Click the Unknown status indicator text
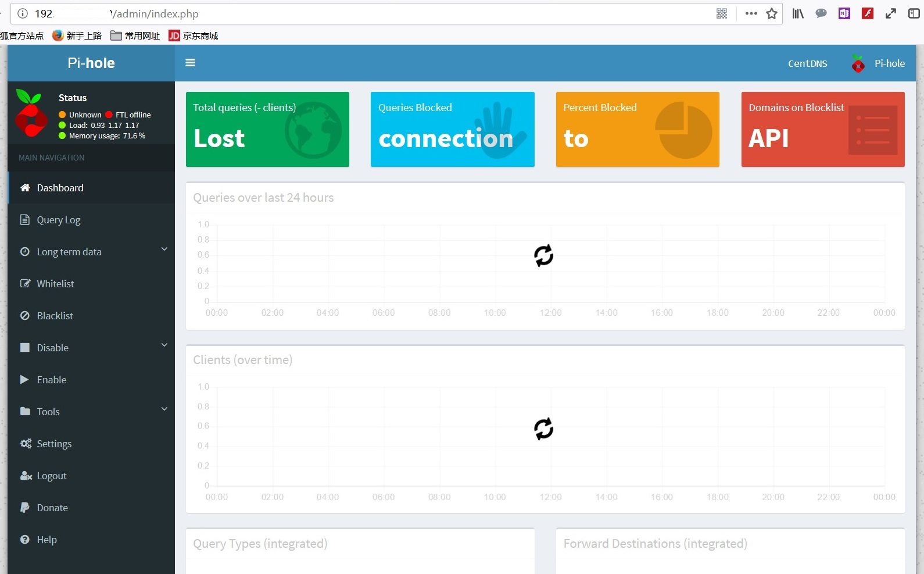Screen dimensions: 924x574 (85, 115)
